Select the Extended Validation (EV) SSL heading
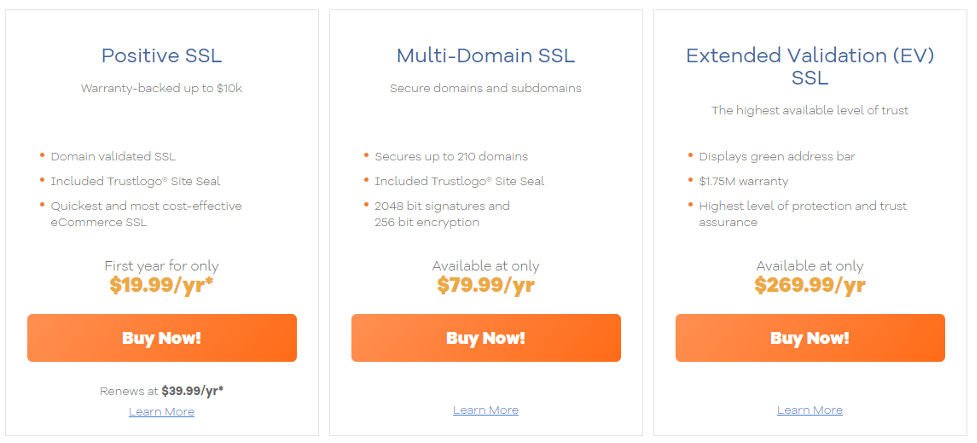The image size is (977, 443). tap(810, 67)
